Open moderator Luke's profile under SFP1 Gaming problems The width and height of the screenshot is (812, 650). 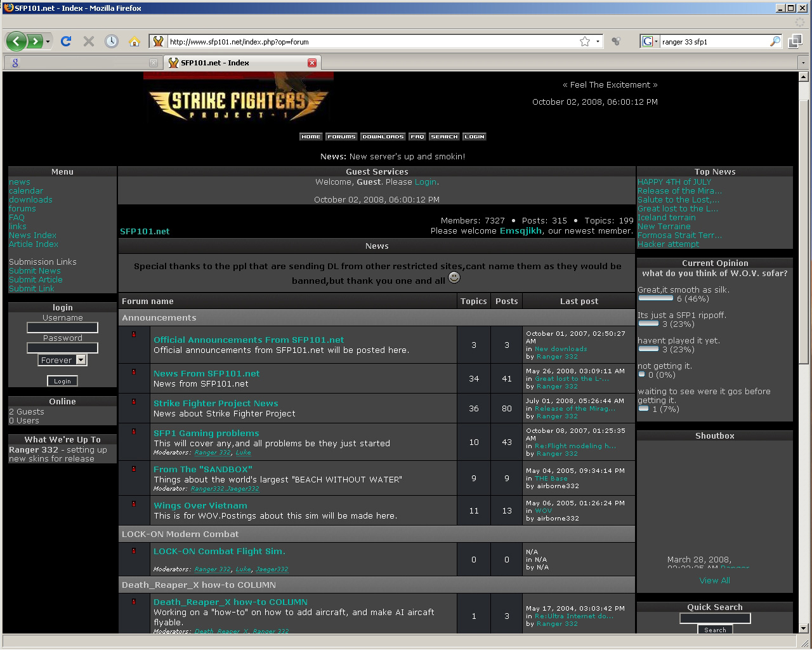[x=243, y=453]
